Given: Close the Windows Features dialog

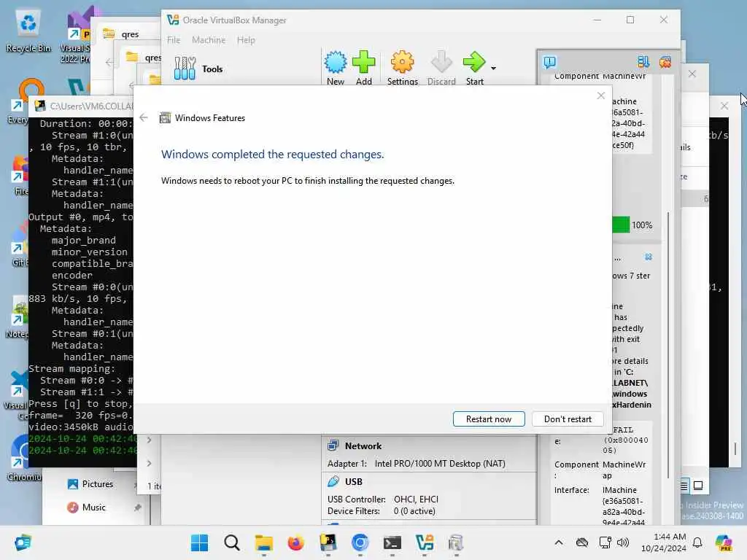Looking at the screenshot, I should coord(601,96).
